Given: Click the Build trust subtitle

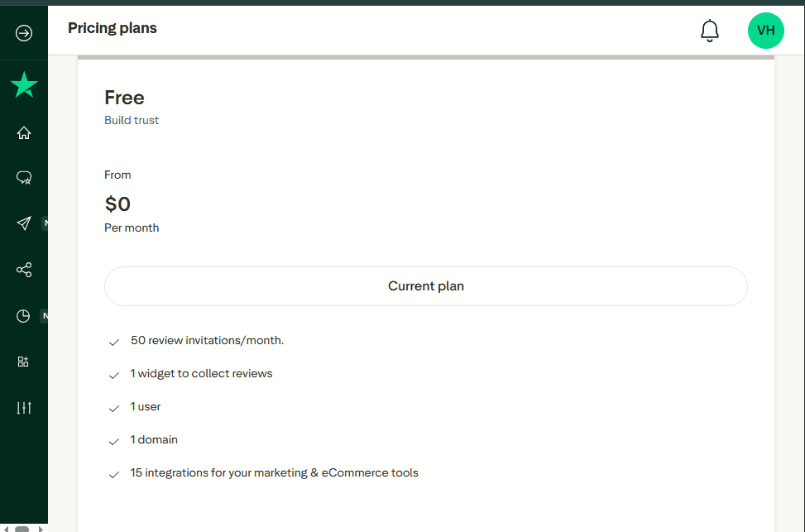Looking at the screenshot, I should click(132, 120).
